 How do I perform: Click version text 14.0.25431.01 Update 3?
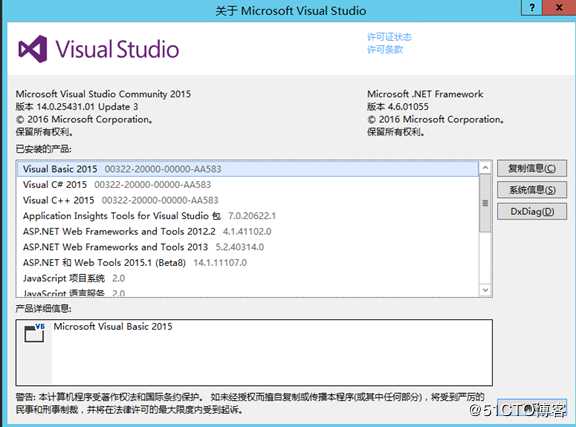[77, 107]
